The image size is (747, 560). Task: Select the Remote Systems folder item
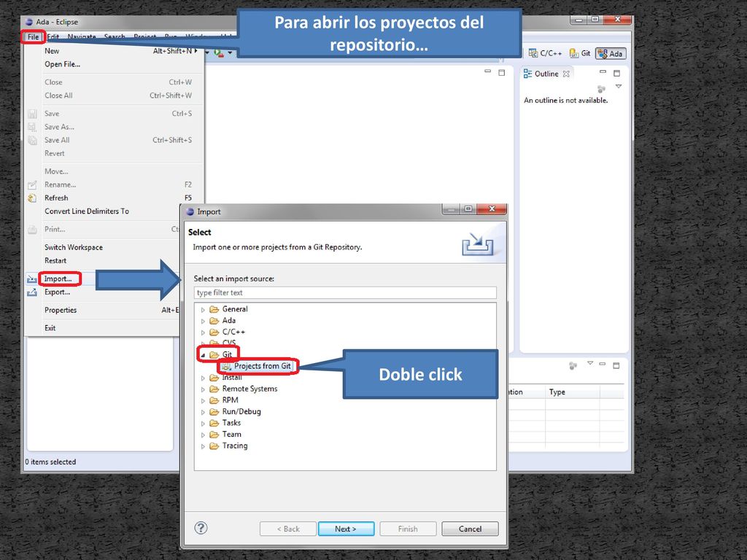244,389
